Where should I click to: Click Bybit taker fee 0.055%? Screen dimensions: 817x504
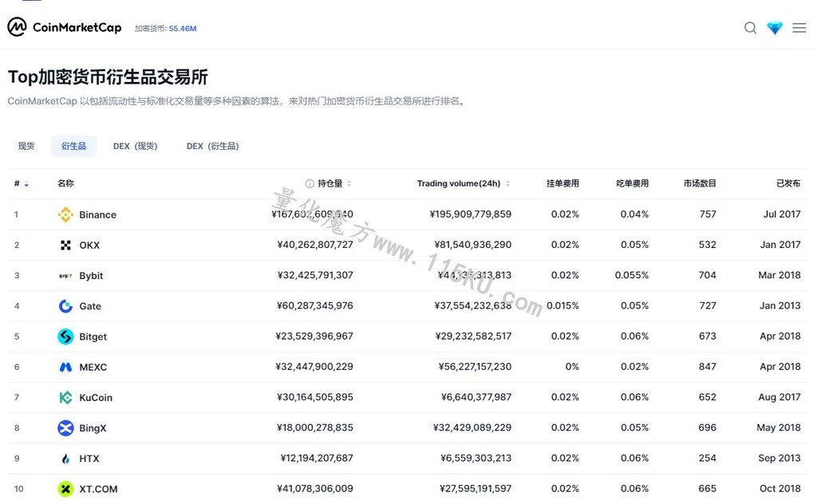point(632,275)
